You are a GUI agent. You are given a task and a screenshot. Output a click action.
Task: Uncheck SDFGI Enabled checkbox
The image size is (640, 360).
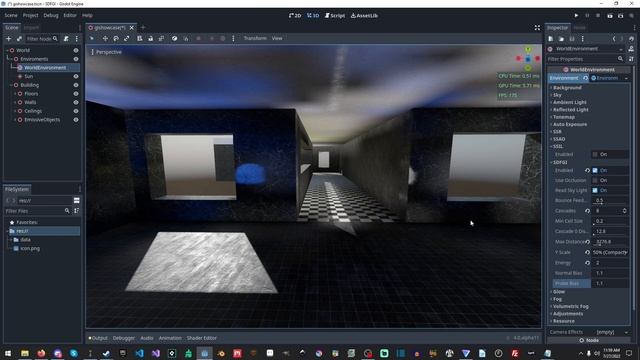tap(595, 170)
